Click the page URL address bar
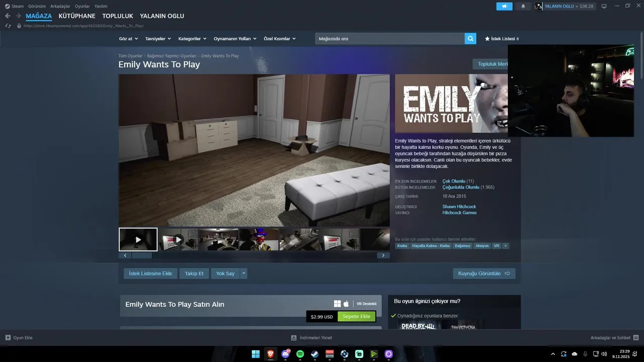Image resolution: width=644 pixels, height=362 pixels. (x=84, y=26)
